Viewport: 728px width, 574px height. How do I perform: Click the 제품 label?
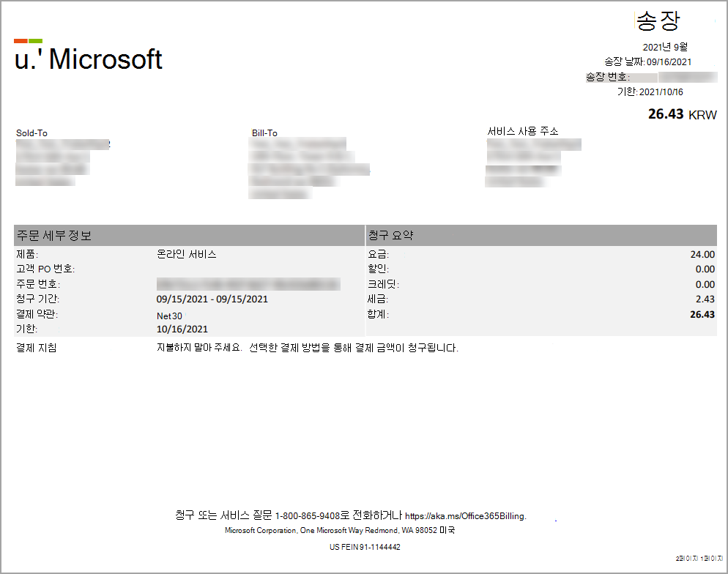pyautogui.click(x=27, y=254)
